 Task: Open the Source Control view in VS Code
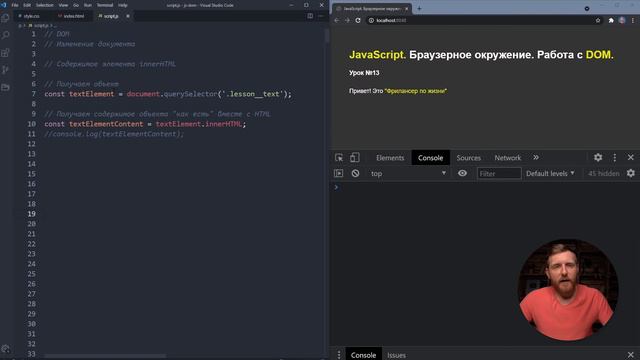pyautogui.click(x=5, y=70)
